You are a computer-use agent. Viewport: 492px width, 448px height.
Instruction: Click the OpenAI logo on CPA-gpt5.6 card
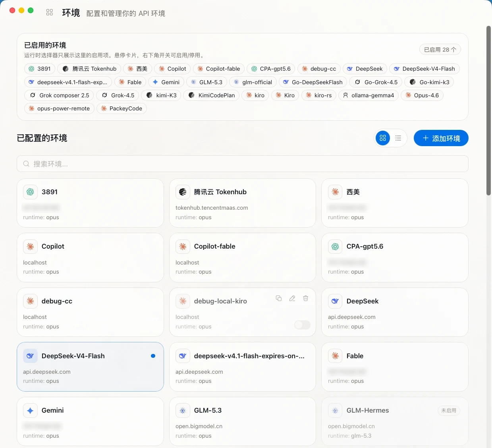click(335, 247)
